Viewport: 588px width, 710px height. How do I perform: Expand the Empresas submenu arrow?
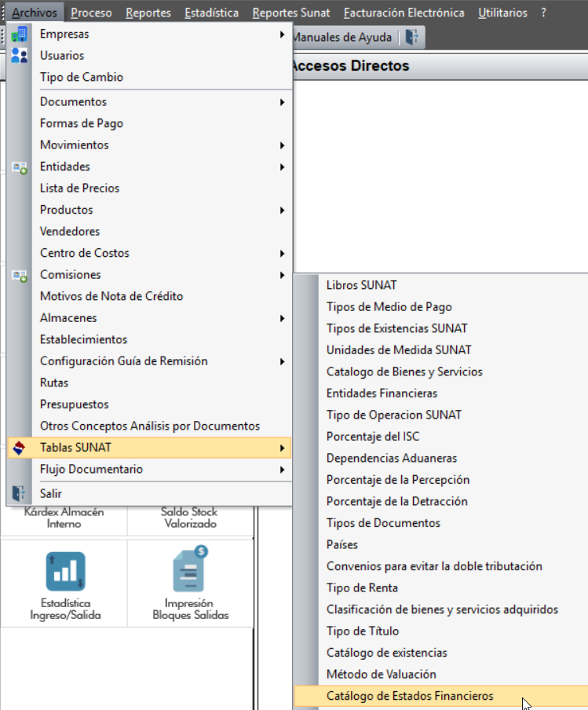tap(282, 35)
